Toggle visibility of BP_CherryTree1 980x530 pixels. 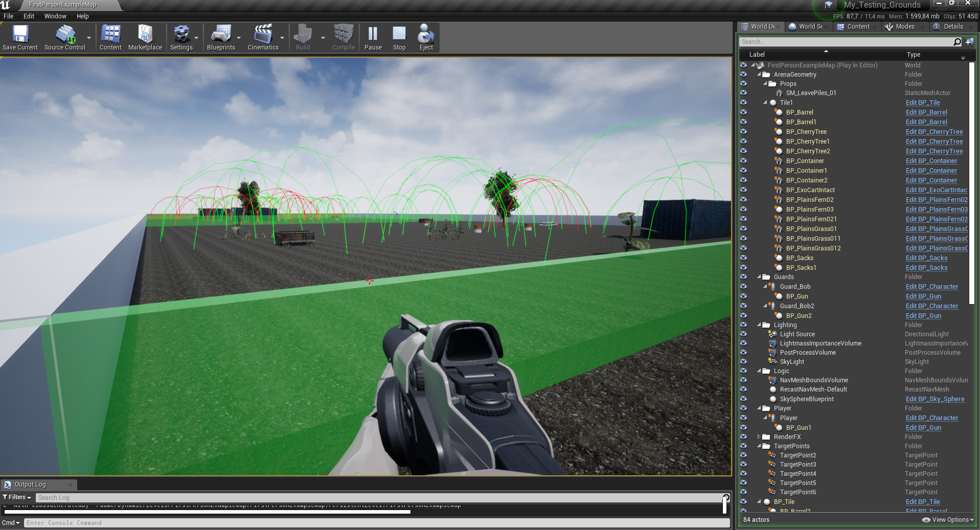click(743, 142)
